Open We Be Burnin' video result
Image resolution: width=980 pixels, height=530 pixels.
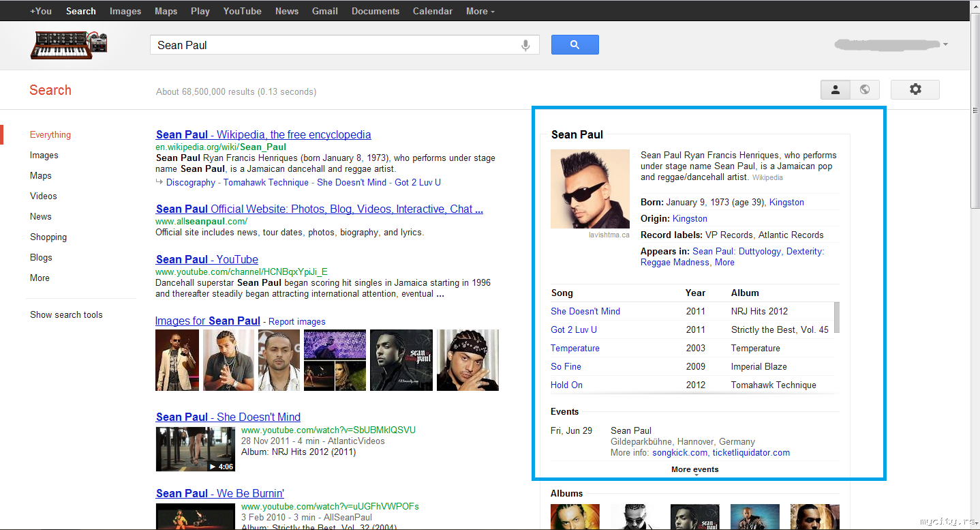(220, 493)
